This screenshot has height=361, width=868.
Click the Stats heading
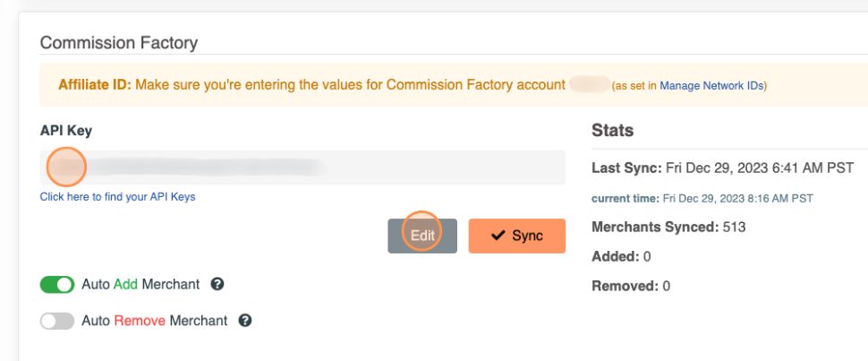612,131
